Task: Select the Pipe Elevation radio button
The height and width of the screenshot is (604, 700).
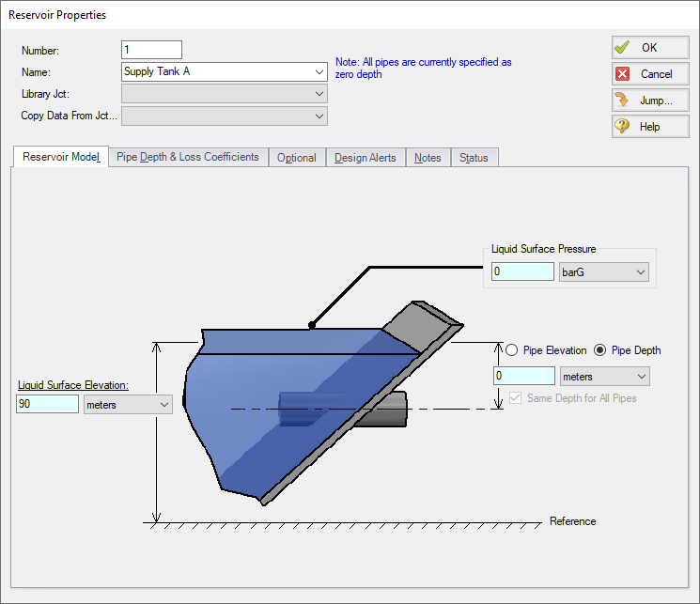Action: 512,350
